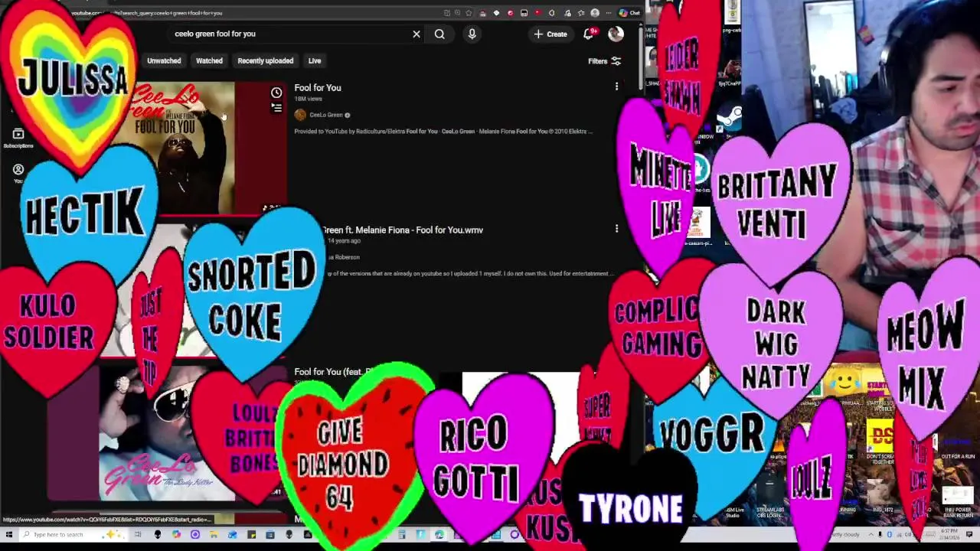Open browser Settings and more menu
The width and height of the screenshot is (980, 551).
[x=608, y=13]
